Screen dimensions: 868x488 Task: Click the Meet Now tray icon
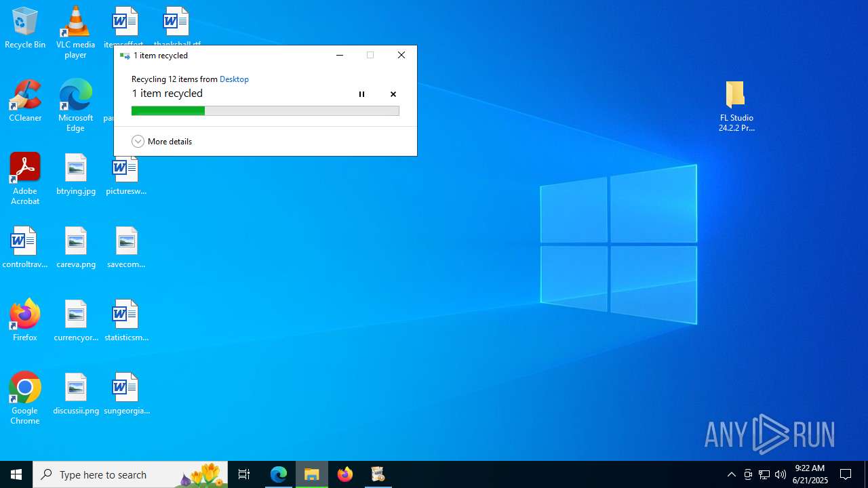[x=748, y=474]
